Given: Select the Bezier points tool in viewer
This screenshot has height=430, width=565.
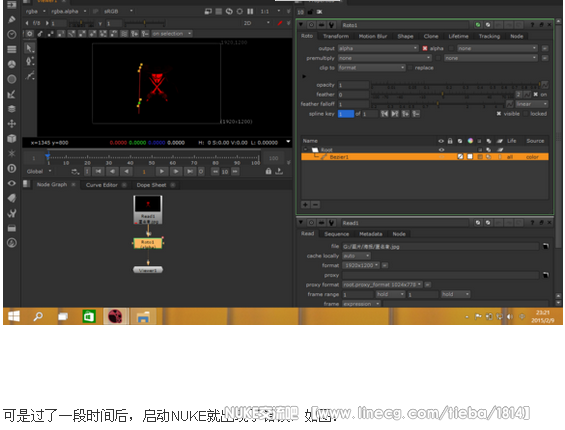Looking at the screenshot, I should click(30, 61).
